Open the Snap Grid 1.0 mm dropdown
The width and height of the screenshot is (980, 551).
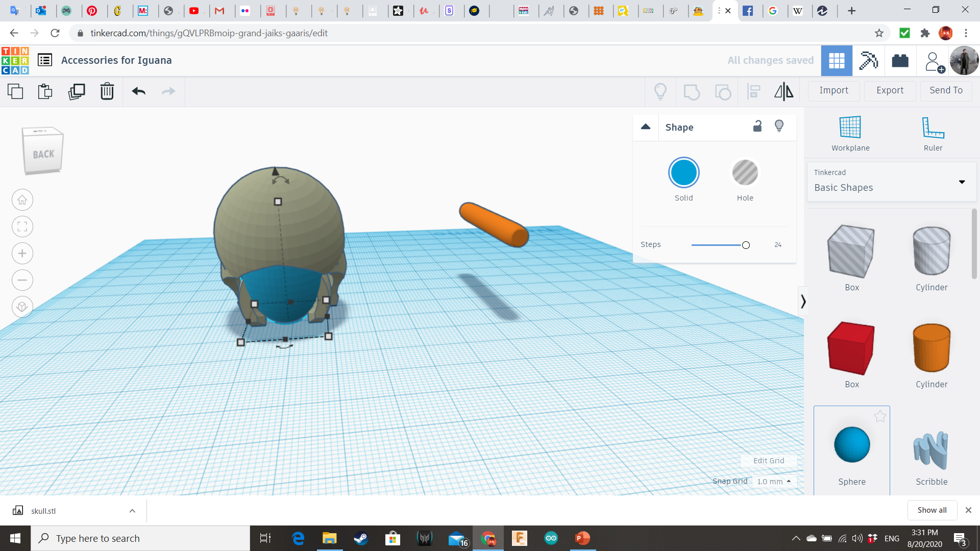tap(774, 481)
